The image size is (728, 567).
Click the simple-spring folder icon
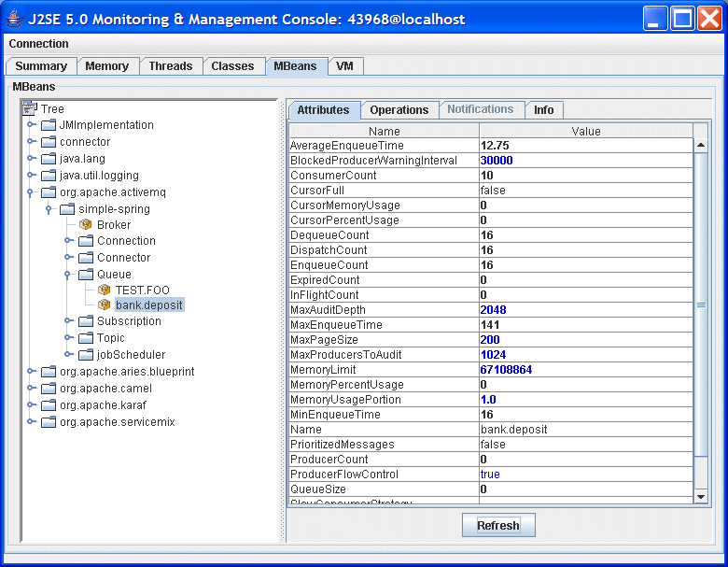(67, 209)
